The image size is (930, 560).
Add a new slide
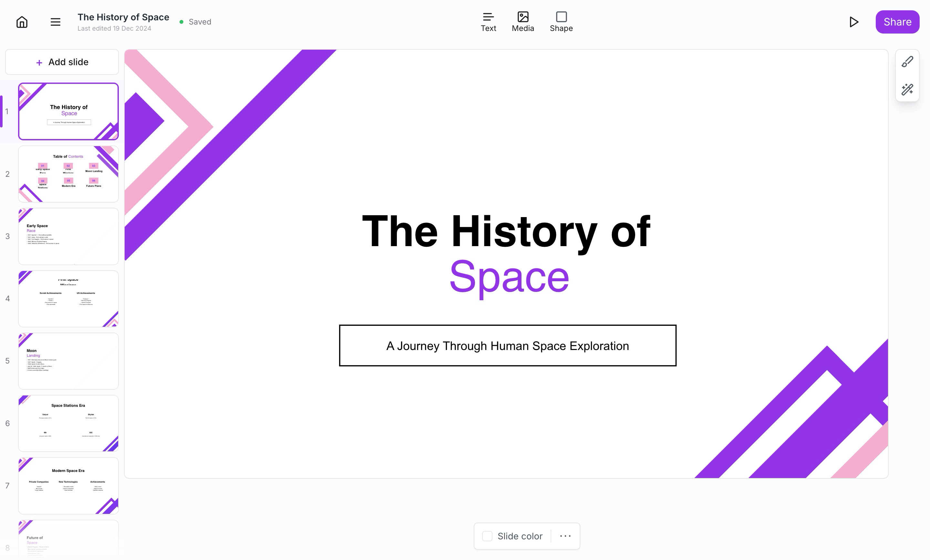pos(62,62)
